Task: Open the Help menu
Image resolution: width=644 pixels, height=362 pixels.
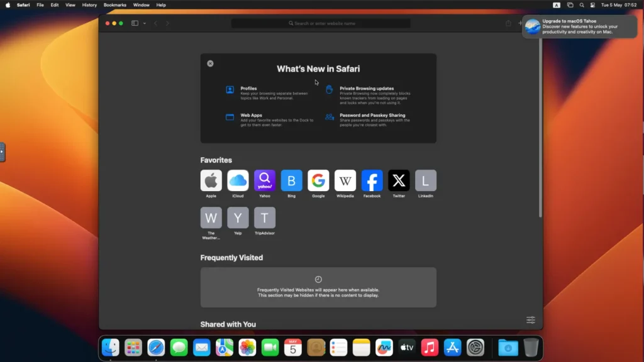Action: point(161,5)
